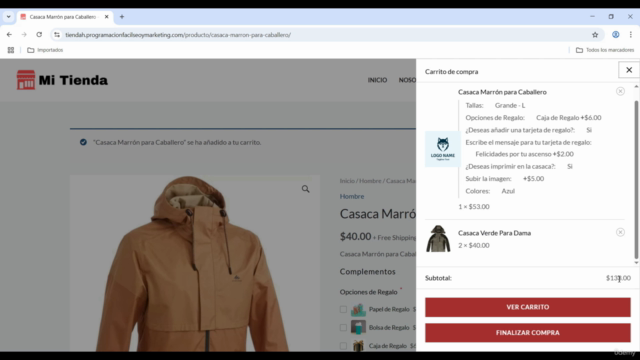Viewport: 640px width, 360px height.
Task: Click the Bolsa de Regalo option image
Action: point(358,327)
